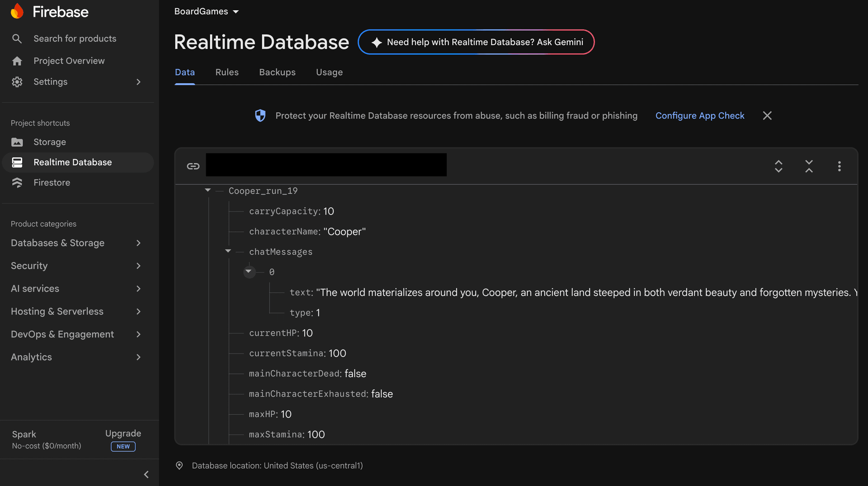Click the database URL field
The height and width of the screenshot is (486, 868).
[326, 165]
